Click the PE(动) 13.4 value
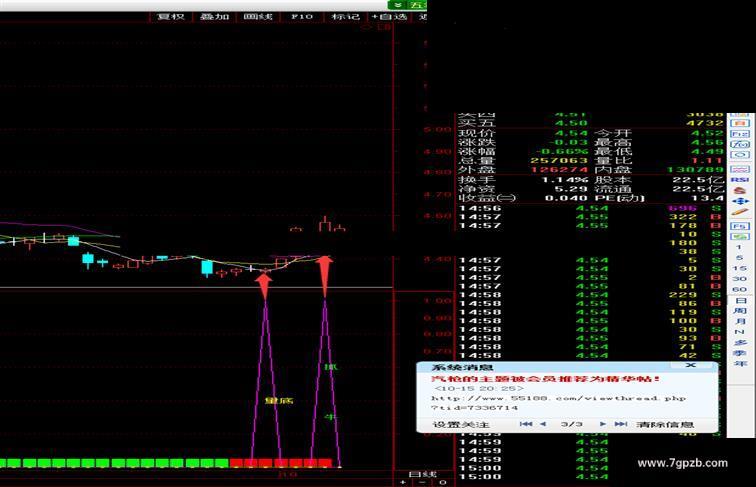The height and width of the screenshot is (487, 756). coord(709,198)
